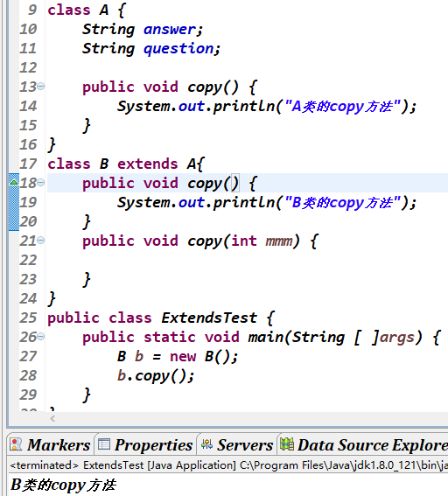Click the static keyword on line 26
The image size is (448, 496).
[169, 337]
